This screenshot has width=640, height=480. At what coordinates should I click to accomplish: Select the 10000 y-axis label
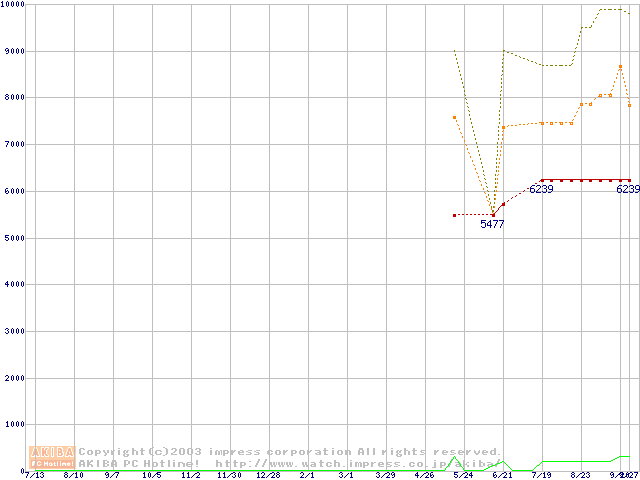14,5
